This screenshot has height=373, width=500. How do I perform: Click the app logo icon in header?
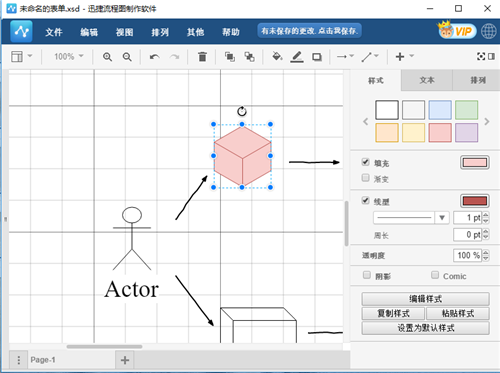click(x=21, y=32)
